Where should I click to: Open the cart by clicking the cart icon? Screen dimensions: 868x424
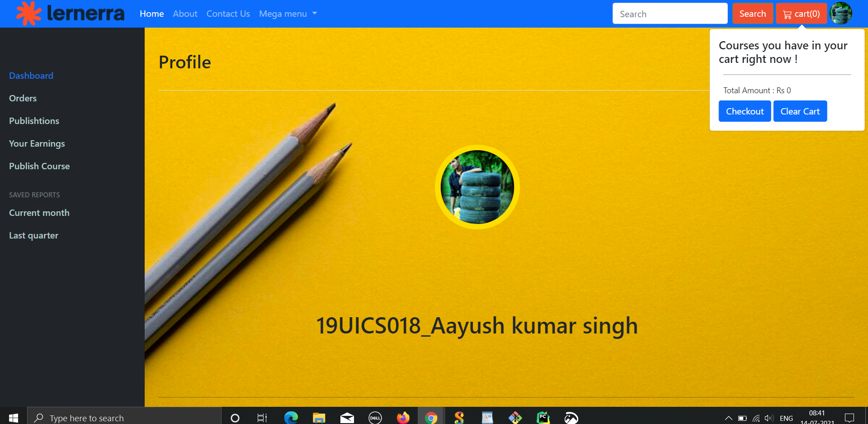[x=787, y=13]
